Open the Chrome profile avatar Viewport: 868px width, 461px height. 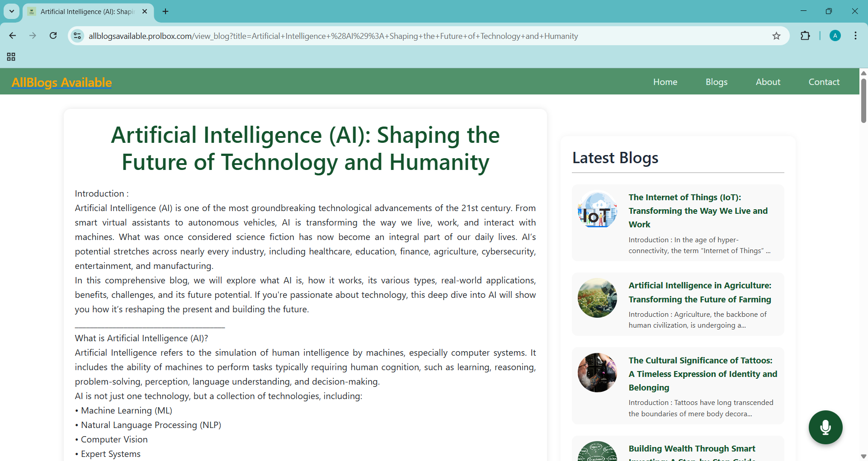pos(835,36)
